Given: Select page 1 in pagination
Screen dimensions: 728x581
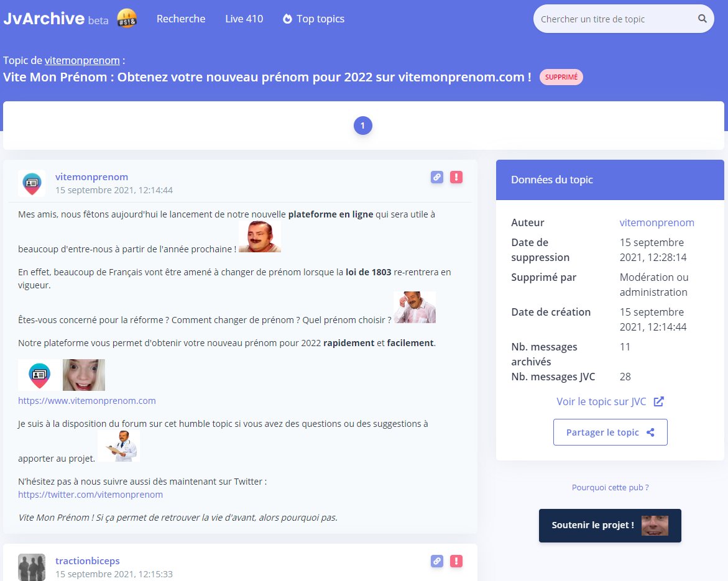Looking at the screenshot, I should tap(362, 126).
